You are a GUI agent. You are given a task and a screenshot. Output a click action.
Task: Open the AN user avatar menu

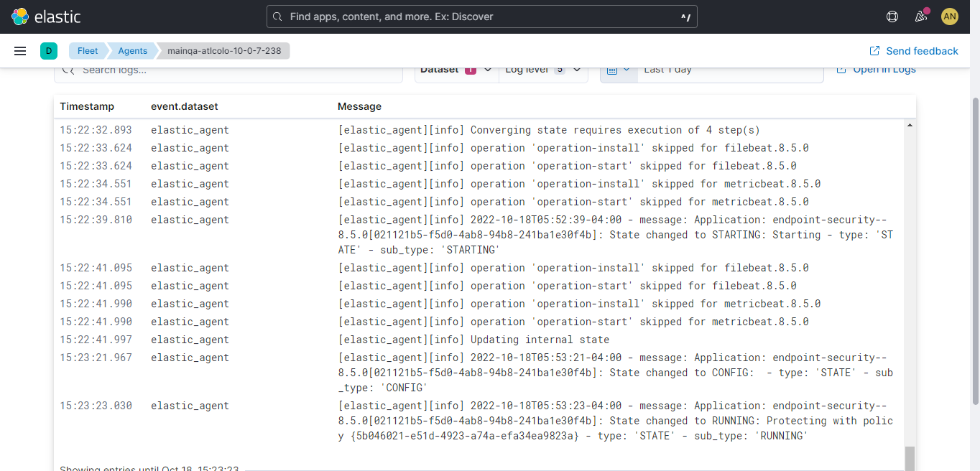coord(950,17)
